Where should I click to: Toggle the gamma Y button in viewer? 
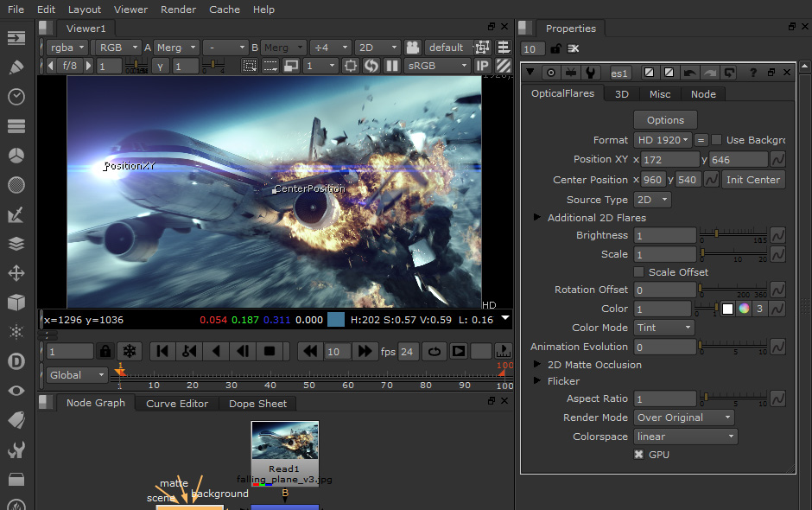tap(161, 67)
